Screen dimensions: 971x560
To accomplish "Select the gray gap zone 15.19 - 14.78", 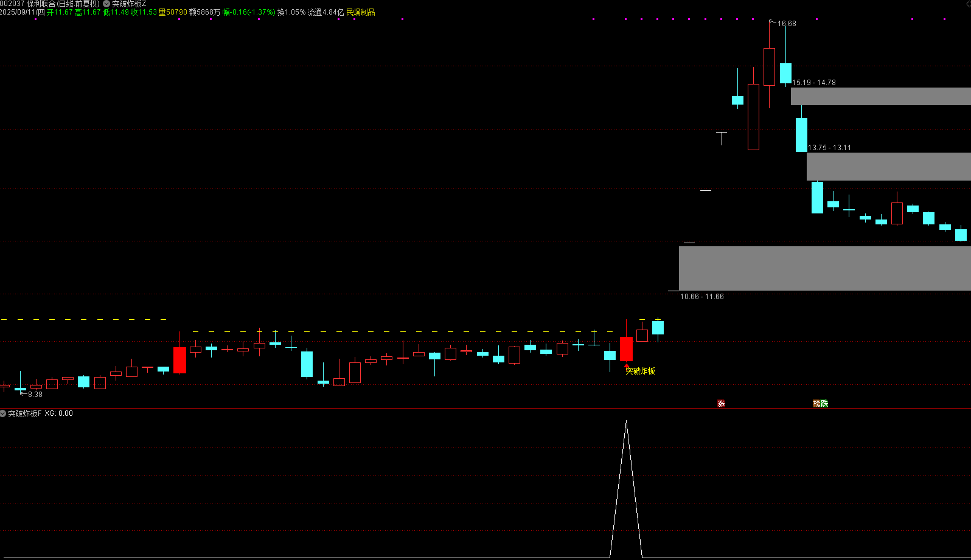I will 881,96.
